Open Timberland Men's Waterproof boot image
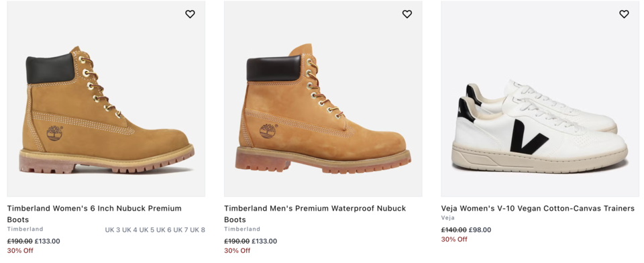 pyautogui.click(x=323, y=99)
